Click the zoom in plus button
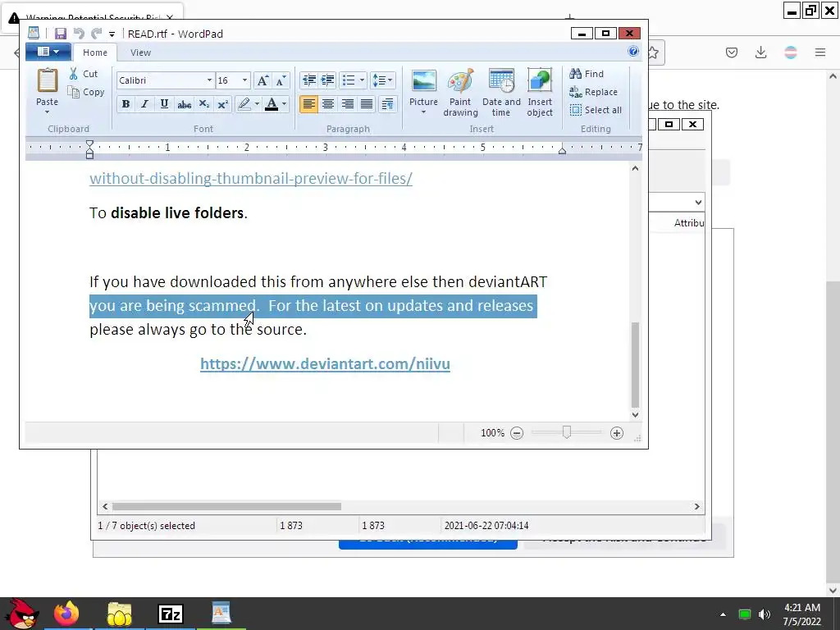The width and height of the screenshot is (840, 630). [617, 433]
